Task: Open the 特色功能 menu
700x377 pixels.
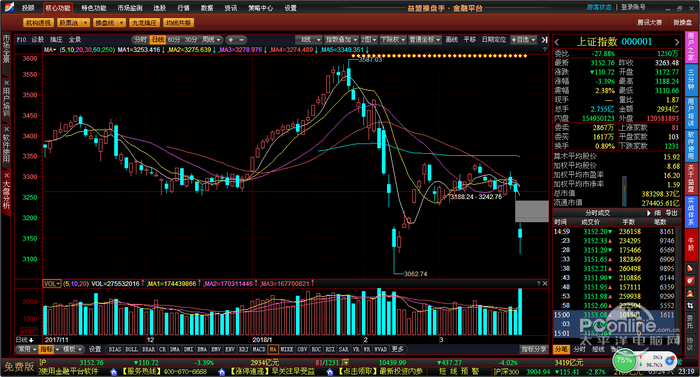Action: click(x=94, y=8)
